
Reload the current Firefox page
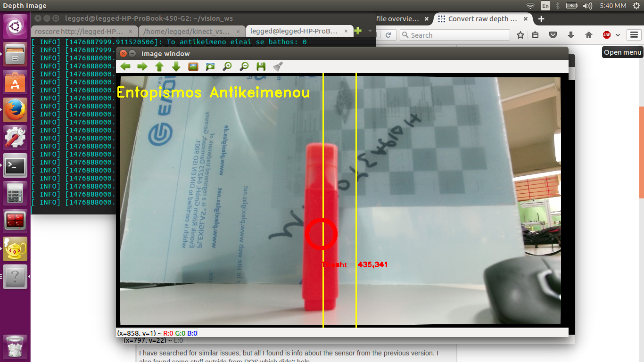coord(388,35)
